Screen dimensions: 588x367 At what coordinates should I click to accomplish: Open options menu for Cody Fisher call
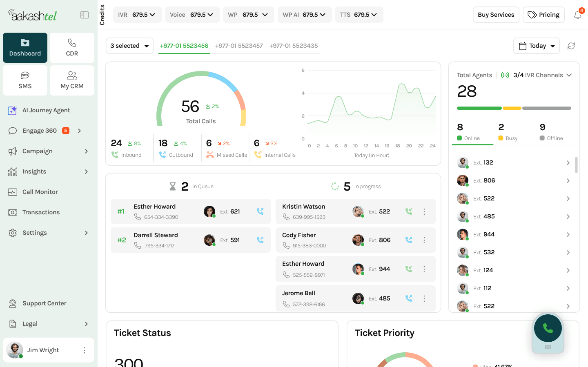tap(424, 240)
